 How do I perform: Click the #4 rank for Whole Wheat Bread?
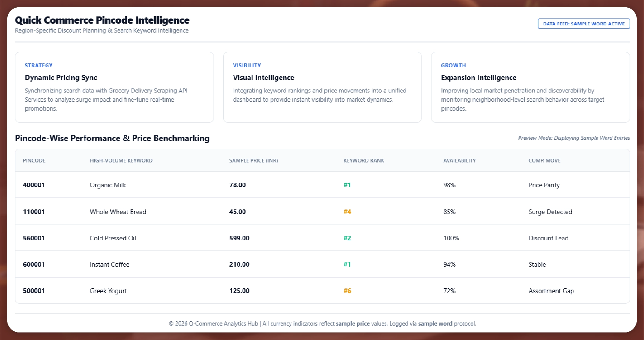pyautogui.click(x=347, y=212)
